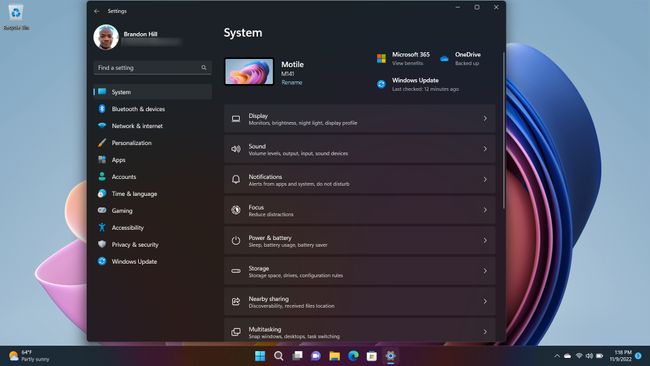Open Task View on the taskbar
Screen dimensions: 650x366
coord(297,356)
